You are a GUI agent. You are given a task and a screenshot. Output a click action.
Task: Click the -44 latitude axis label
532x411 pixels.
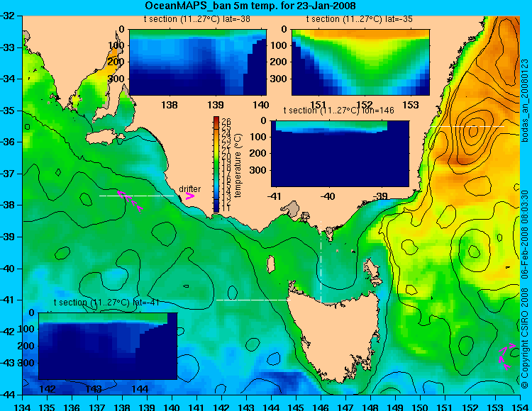(8, 395)
